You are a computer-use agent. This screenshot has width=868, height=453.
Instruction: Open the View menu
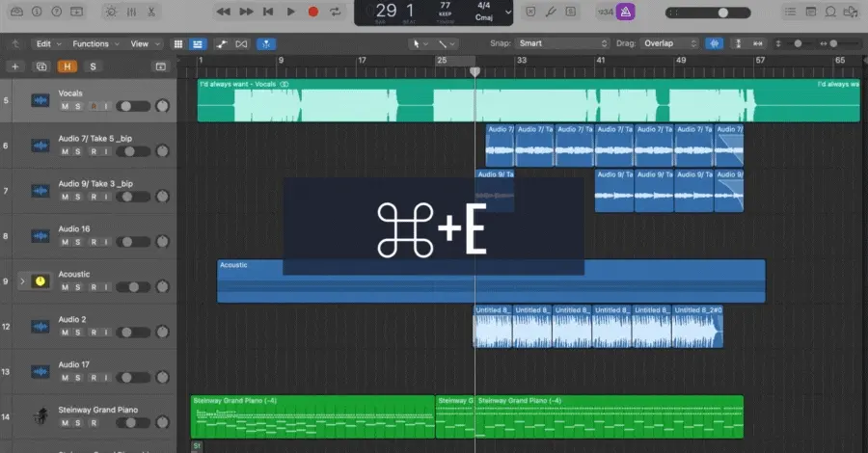[145, 43]
